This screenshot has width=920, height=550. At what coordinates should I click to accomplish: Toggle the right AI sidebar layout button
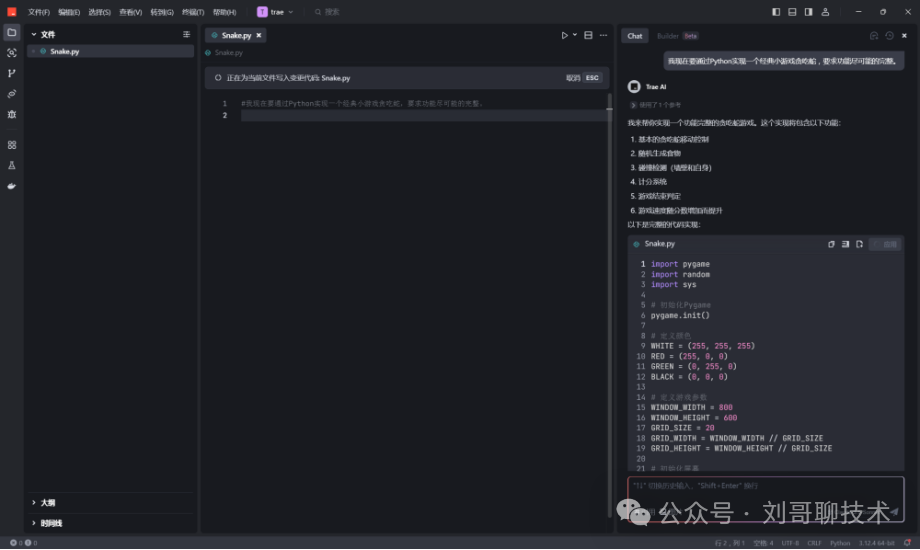pos(808,12)
